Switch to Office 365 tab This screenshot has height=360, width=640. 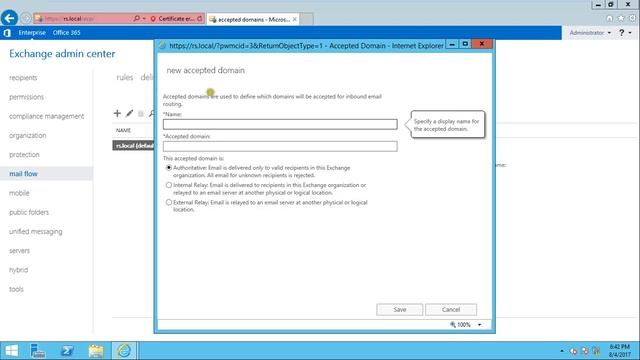click(x=67, y=33)
